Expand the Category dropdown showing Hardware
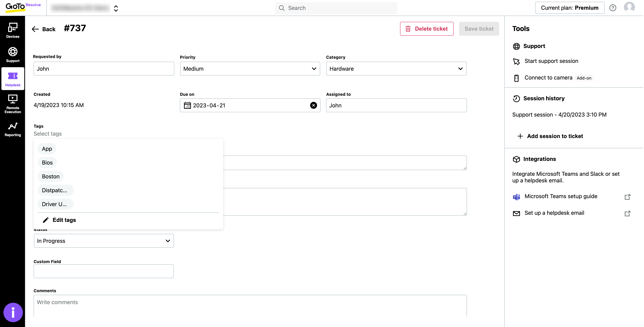The width and height of the screenshot is (644, 327). pos(396,68)
